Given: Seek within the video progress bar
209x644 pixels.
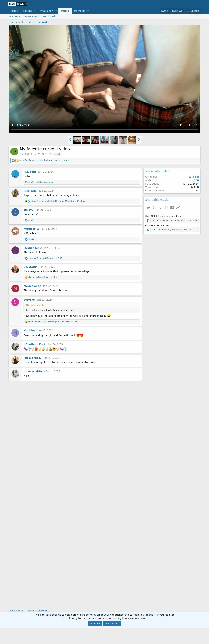Looking at the screenshot, I should (104, 129).
